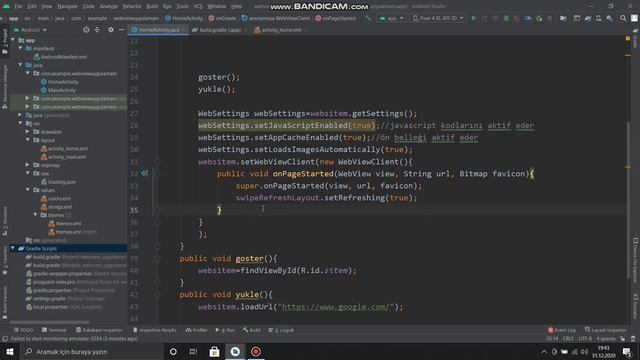
Task: Collapse the Gradle Scripts node
Action: pyautogui.click(x=13, y=248)
